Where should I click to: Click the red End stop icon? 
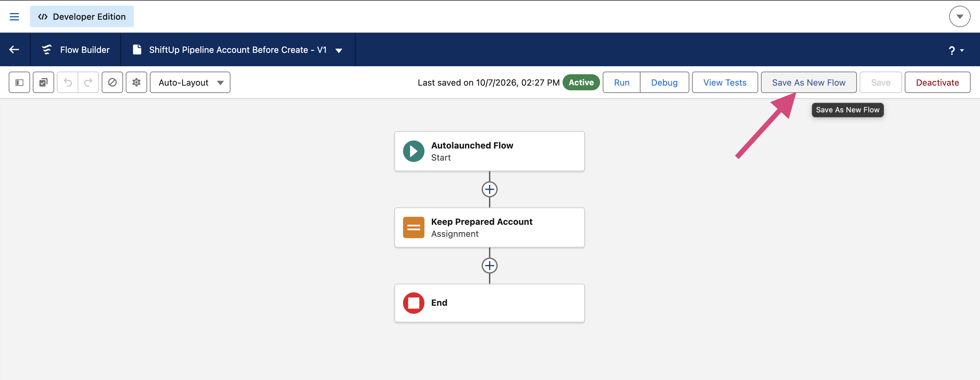tap(413, 303)
